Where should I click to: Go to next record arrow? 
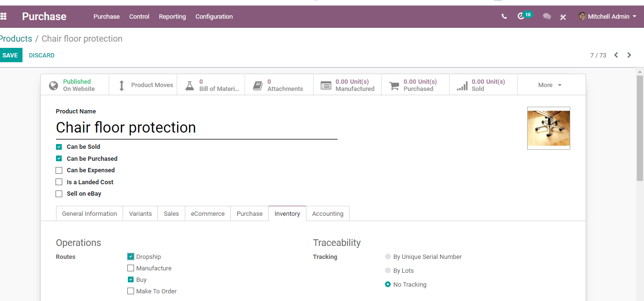point(629,55)
